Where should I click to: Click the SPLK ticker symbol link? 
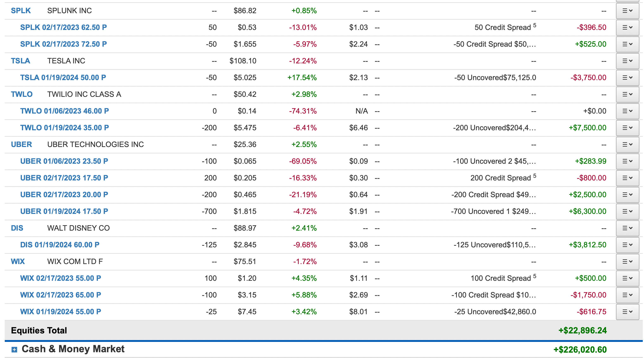(21, 11)
